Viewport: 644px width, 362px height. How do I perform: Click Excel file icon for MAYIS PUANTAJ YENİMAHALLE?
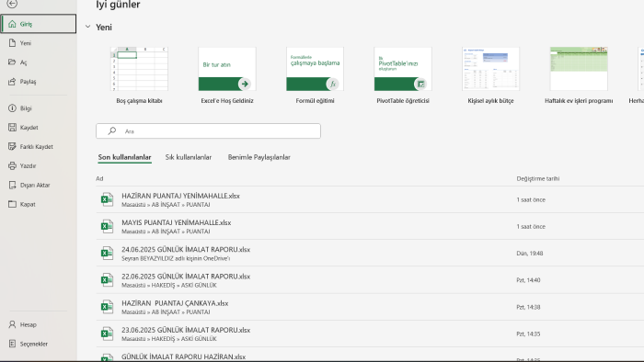(x=107, y=226)
